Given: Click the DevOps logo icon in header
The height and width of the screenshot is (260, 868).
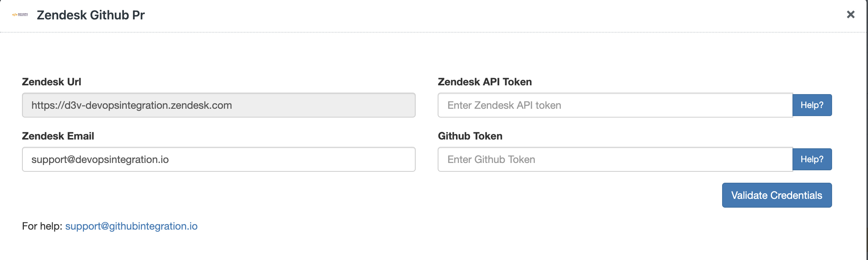Looking at the screenshot, I should coord(20,15).
